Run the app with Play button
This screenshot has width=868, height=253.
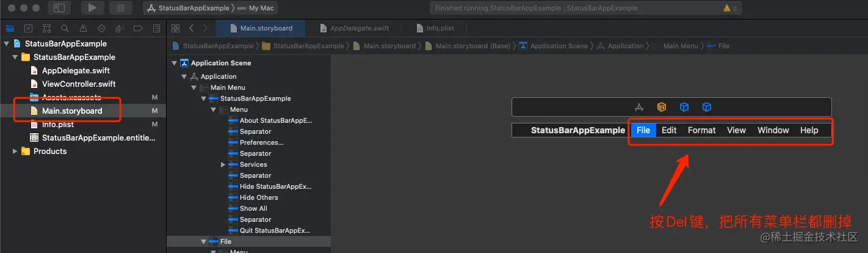[x=92, y=8]
